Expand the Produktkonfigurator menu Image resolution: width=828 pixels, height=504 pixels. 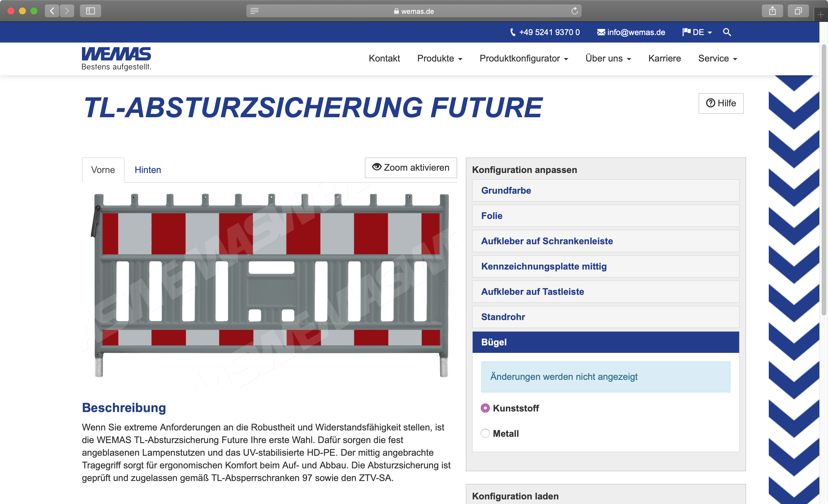coord(524,58)
